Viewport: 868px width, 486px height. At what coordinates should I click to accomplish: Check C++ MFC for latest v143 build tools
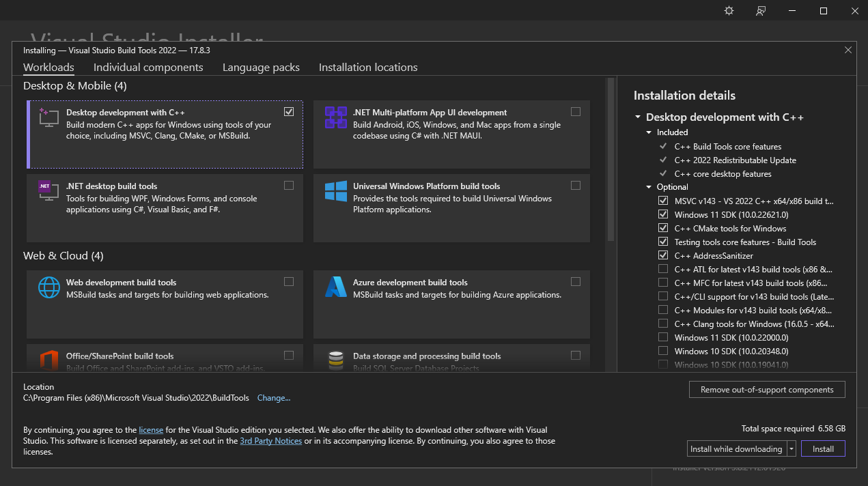click(663, 283)
